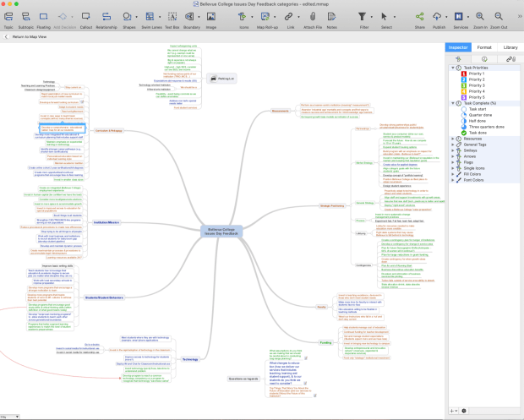524x420 pixels.
Task: Select the Institution/Mission topic
Action: [106, 222]
